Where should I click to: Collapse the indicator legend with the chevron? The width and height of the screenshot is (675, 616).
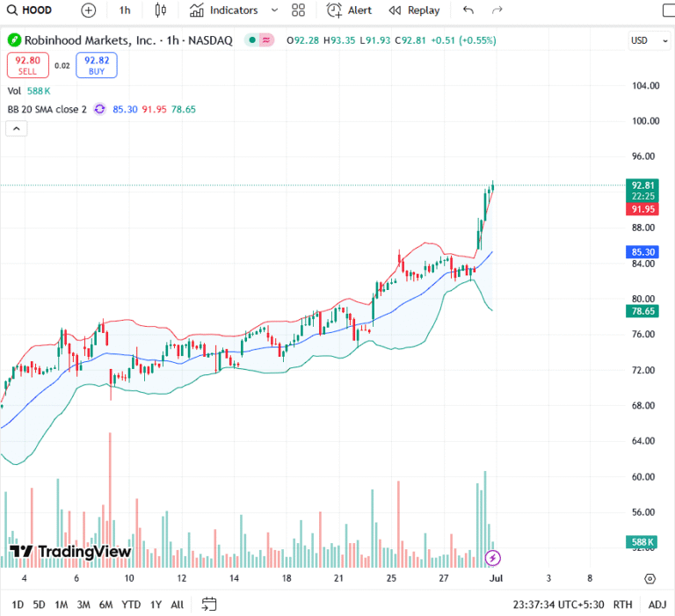tap(17, 128)
